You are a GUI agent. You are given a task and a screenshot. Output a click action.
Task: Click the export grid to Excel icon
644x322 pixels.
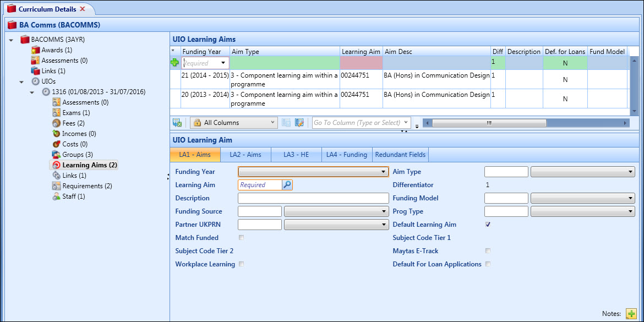(x=177, y=122)
